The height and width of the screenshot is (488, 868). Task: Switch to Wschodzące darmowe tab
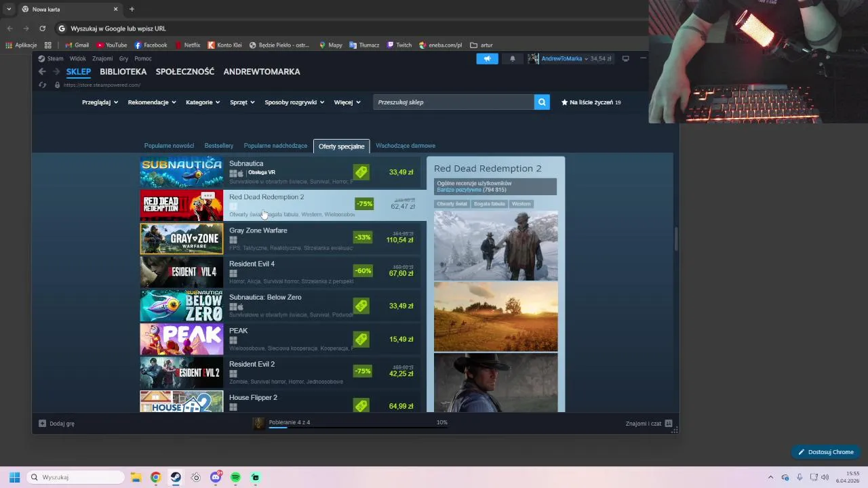click(406, 146)
